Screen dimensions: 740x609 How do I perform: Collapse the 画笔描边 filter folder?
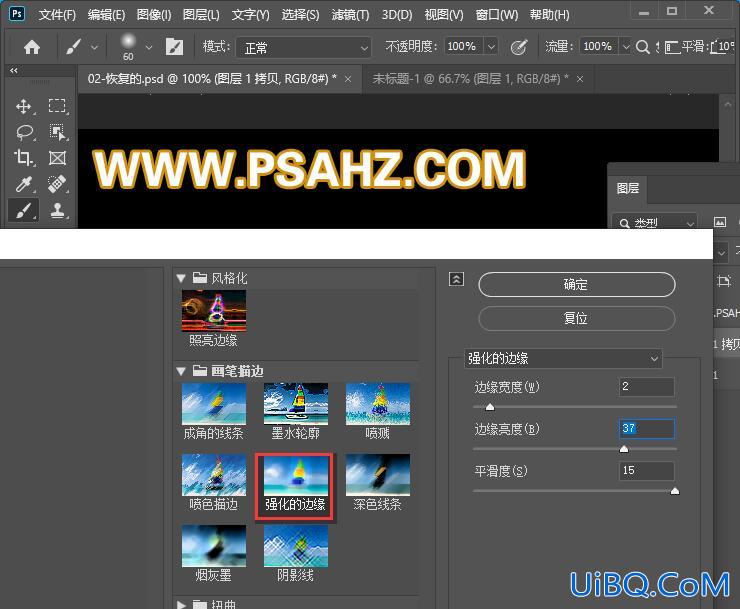click(181, 371)
